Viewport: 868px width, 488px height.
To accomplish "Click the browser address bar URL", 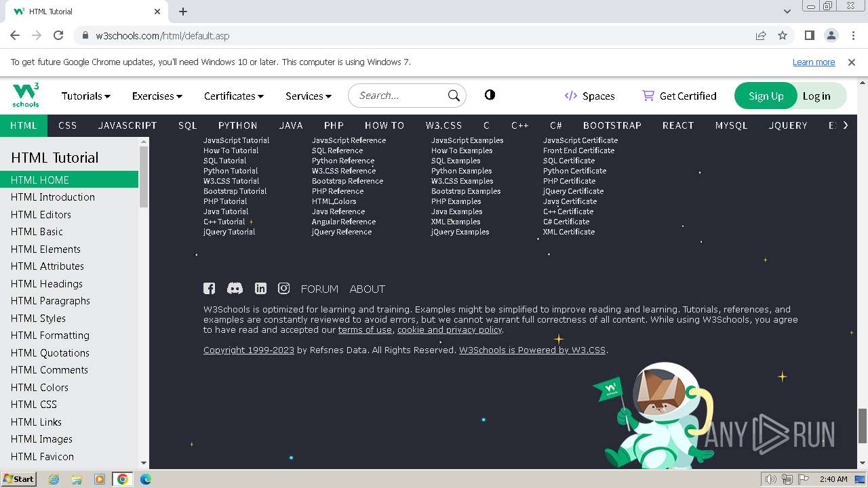I will click(163, 35).
